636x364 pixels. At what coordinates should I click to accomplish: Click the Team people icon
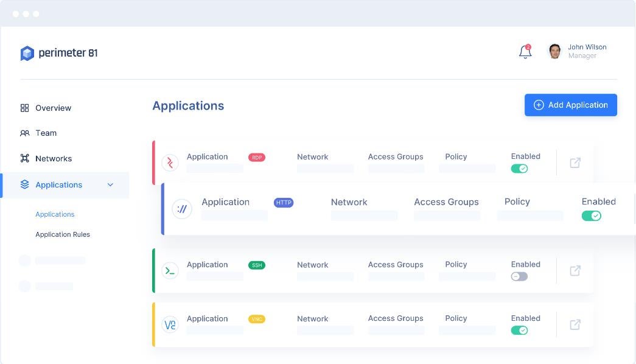pyautogui.click(x=25, y=133)
